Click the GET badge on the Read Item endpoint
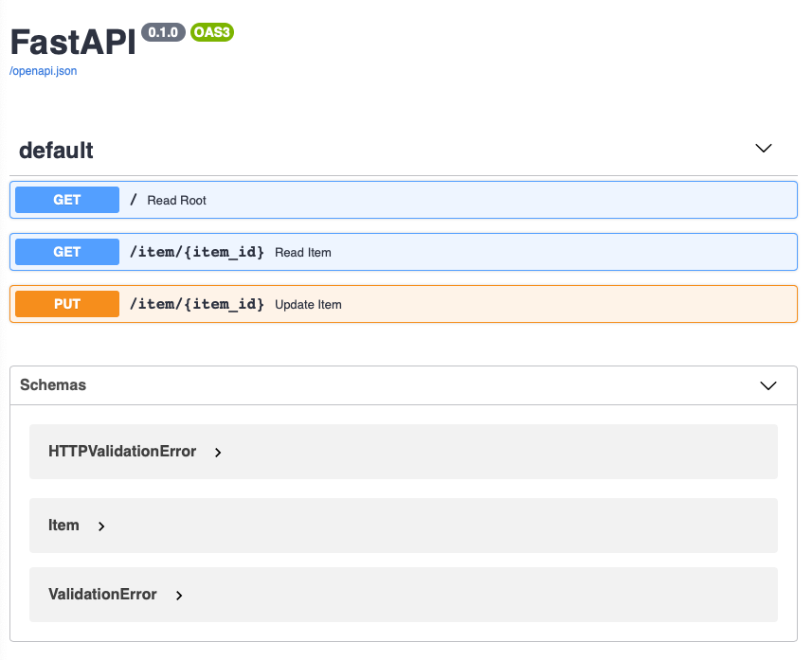812x660 pixels. [x=66, y=252]
